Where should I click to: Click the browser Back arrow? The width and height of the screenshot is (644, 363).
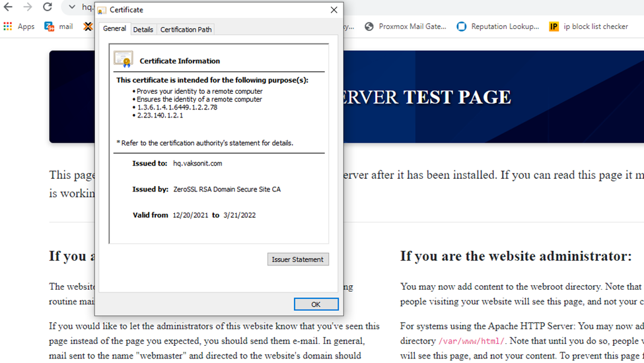9,7
